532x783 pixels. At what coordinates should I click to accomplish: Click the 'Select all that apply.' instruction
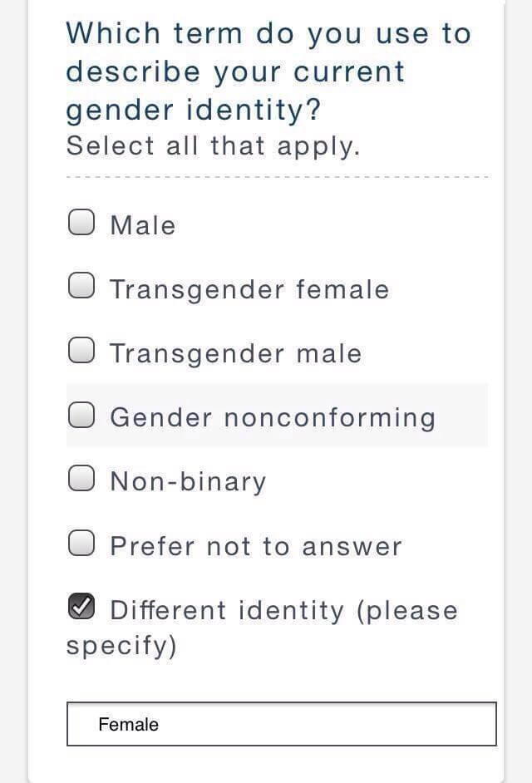213,145
